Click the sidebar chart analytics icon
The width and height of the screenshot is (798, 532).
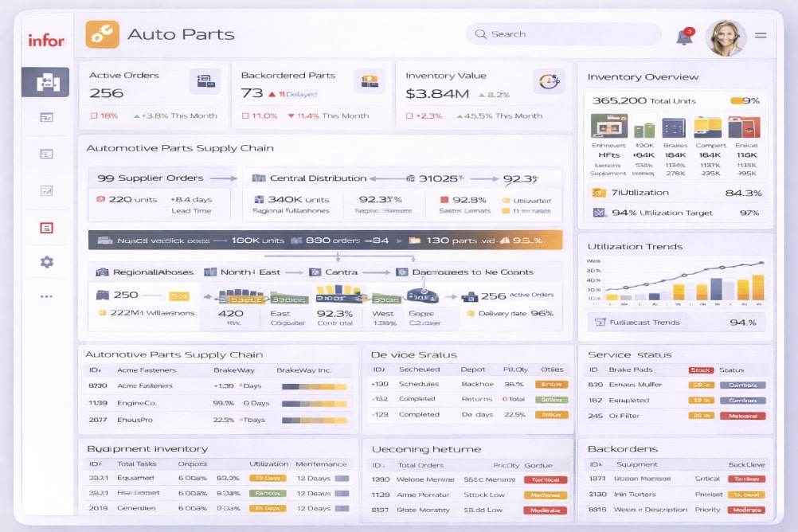(x=46, y=191)
